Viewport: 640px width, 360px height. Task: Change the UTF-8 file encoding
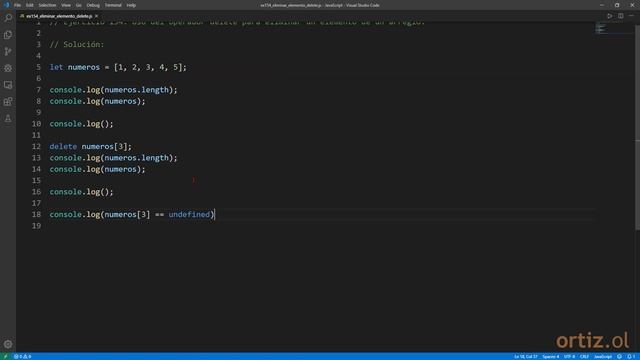tap(569, 357)
